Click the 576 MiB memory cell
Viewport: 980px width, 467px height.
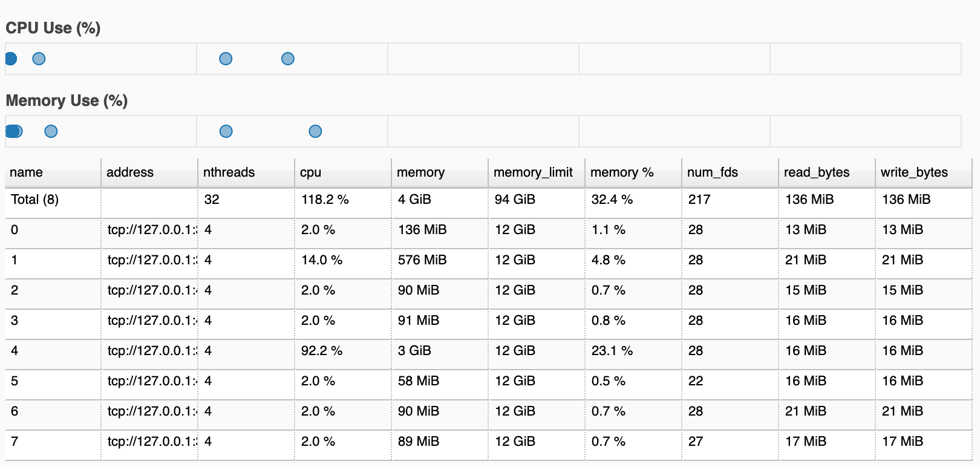tap(422, 260)
